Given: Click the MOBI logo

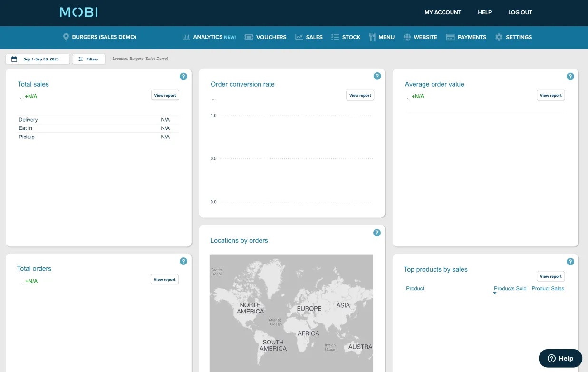Looking at the screenshot, I should click(78, 12).
